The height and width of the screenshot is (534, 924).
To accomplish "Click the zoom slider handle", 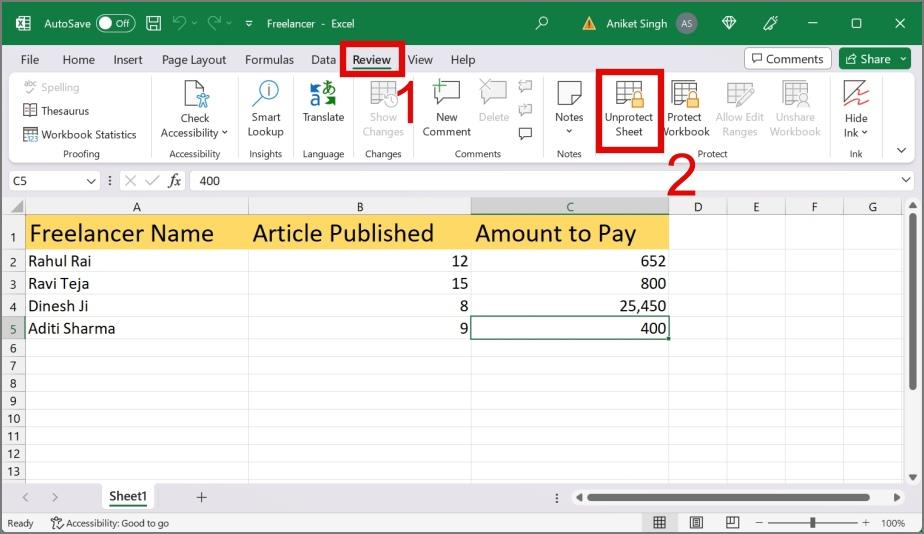I will coord(813,522).
